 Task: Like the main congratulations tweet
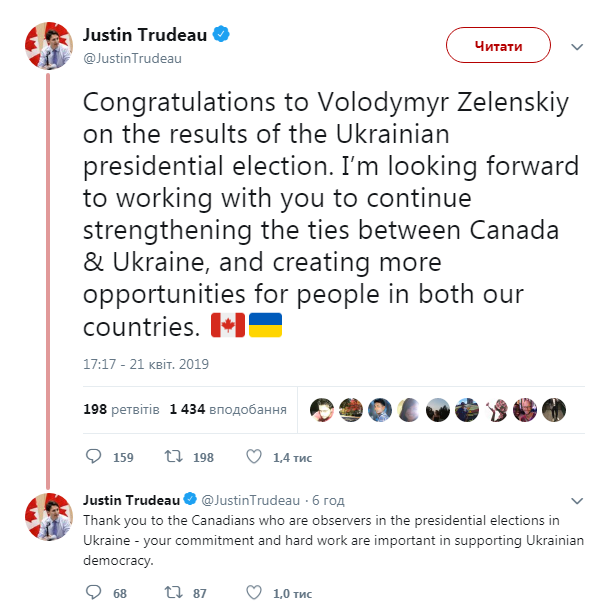[254, 457]
